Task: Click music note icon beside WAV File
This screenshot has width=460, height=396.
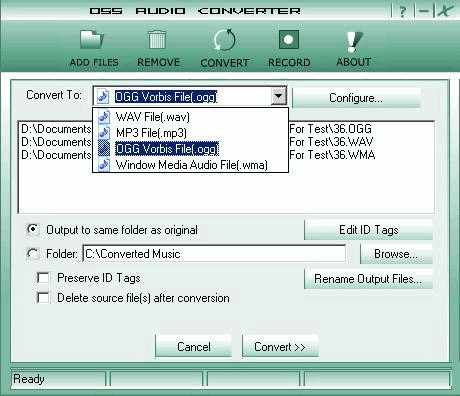Action: [104, 117]
